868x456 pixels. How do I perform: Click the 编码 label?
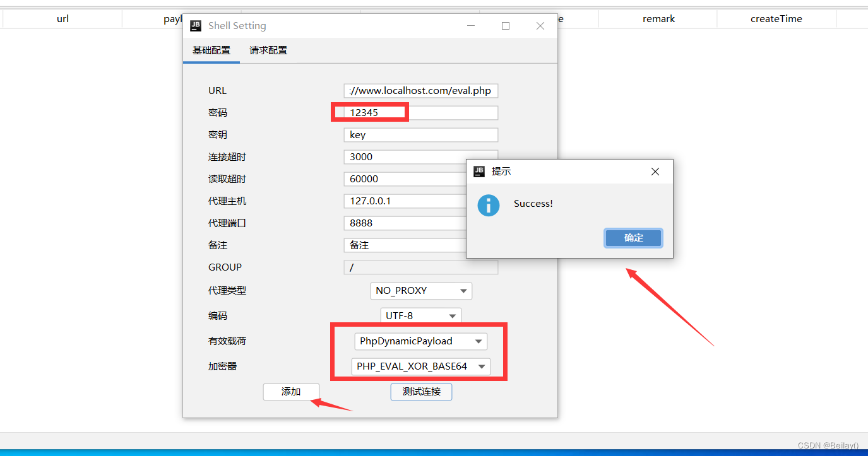(x=218, y=315)
